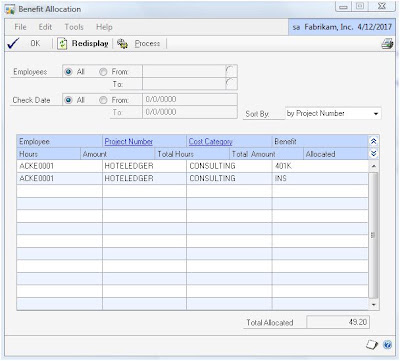Click the grid scrollbar down arrow

[x=374, y=305]
